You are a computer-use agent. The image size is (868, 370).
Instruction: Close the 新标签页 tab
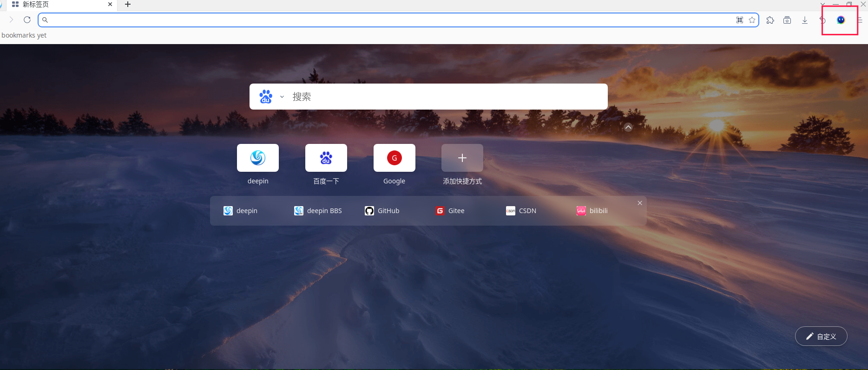pyautogui.click(x=110, y=4)
